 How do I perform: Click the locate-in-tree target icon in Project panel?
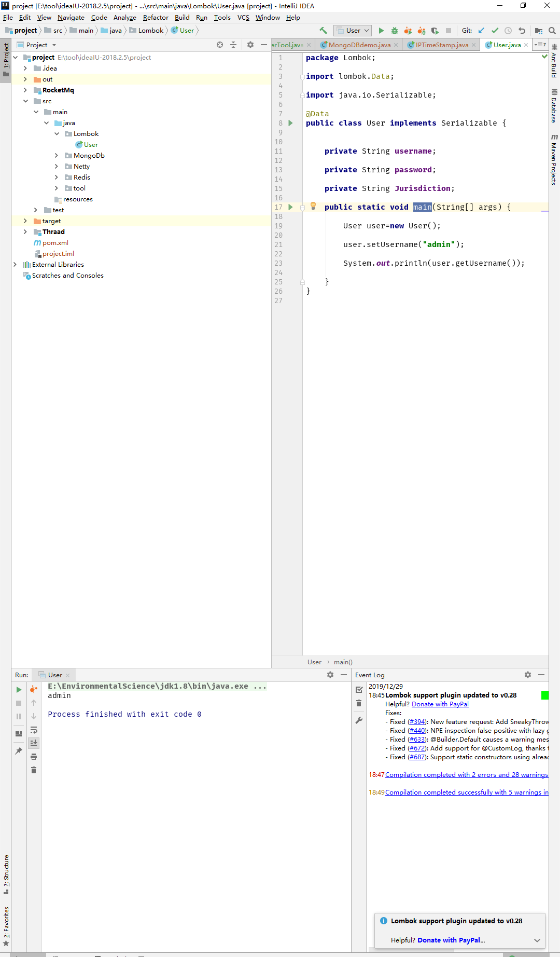[x=220, y=45]
